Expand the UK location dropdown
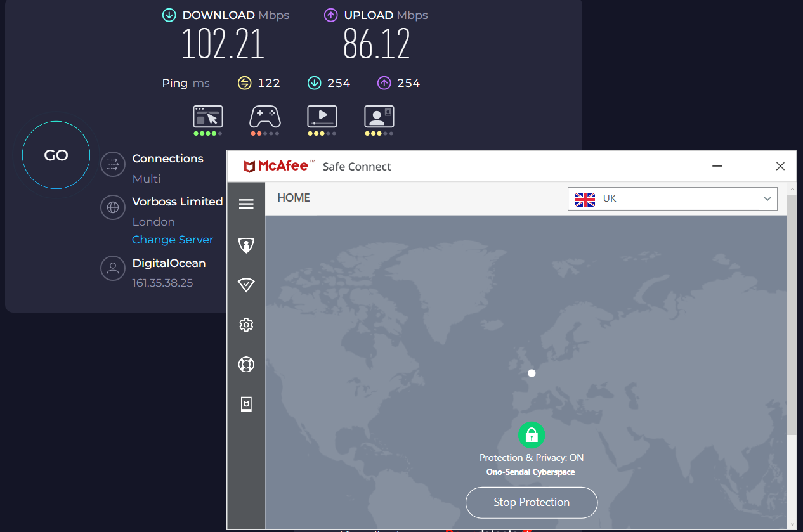 [672, 198]
